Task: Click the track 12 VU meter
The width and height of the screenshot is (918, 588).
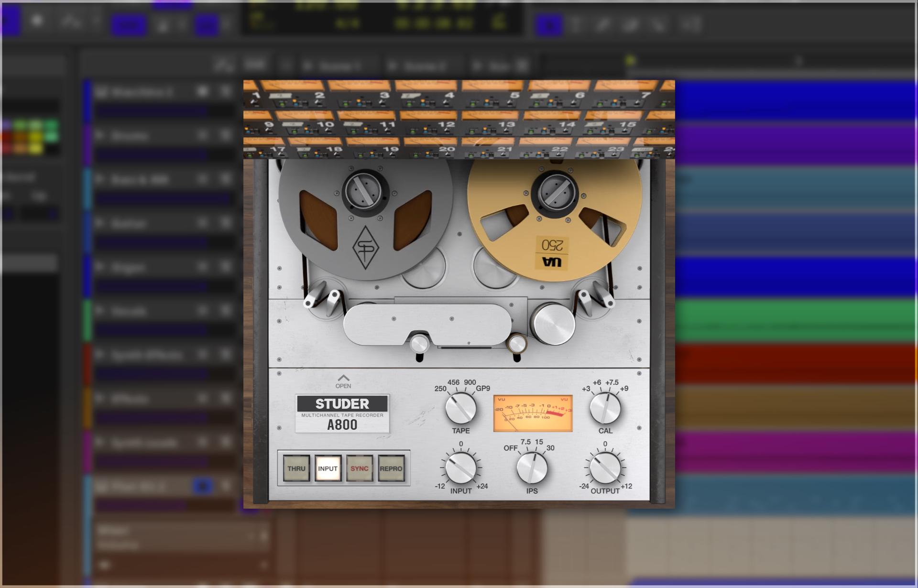Action: tap(428, 115)
